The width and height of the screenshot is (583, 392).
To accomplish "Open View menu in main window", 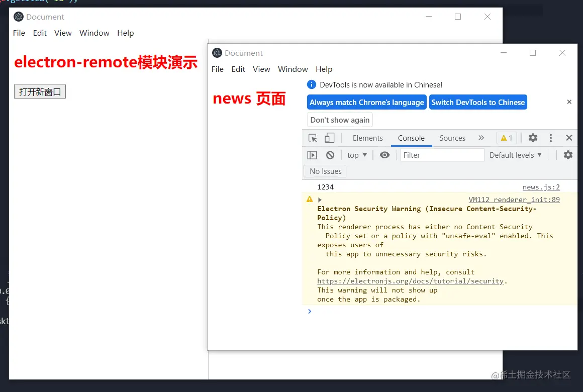I will pyautogui.click(x=63, y=33).
